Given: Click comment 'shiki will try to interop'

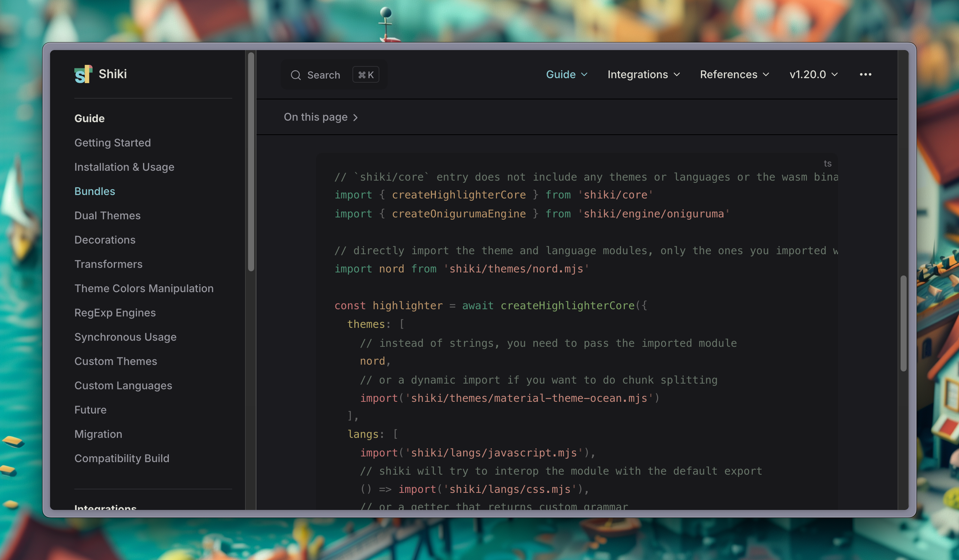Looking at the screenshot, I should 459,471.
